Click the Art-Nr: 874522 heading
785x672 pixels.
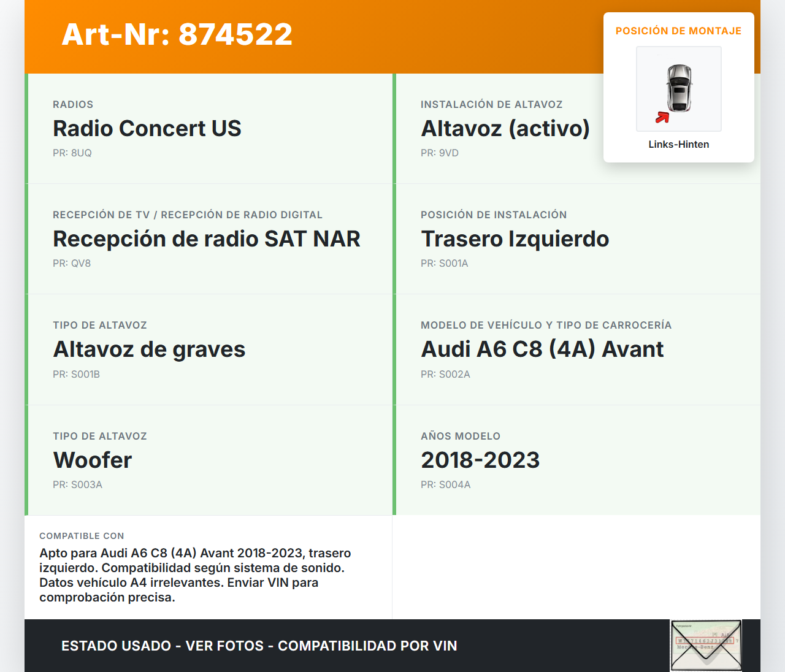(x=177, y=34)
